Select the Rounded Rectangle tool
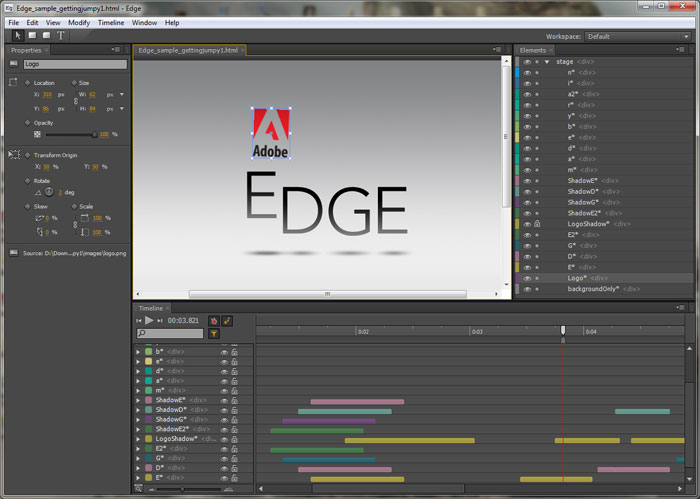This screenshot has width=700, height=499. pos(46,35)
